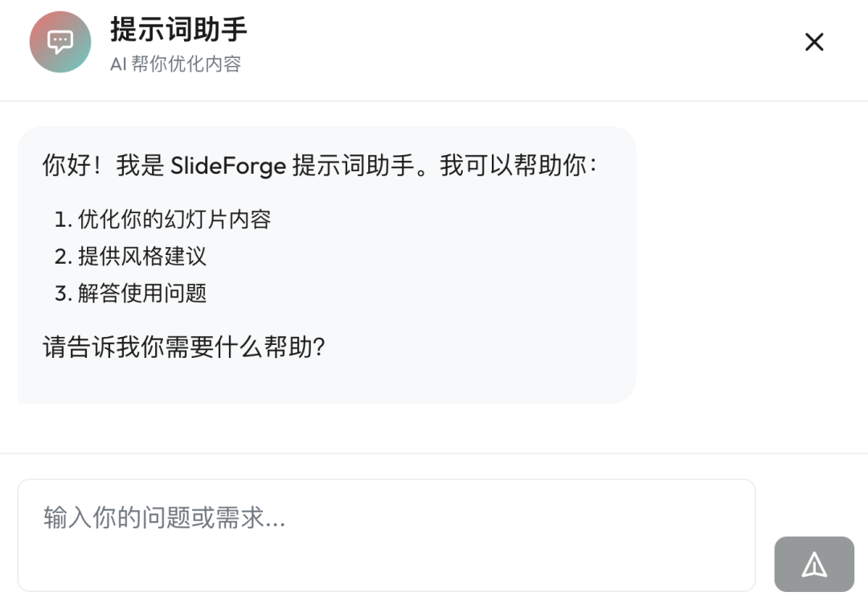Select the 优化你的幻灯片内容 list item

click(x=174, y=219)
